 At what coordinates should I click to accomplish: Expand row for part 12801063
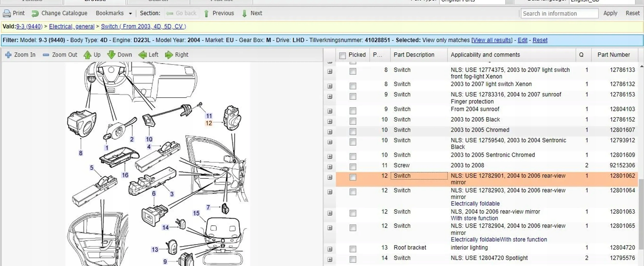click(330, 213)
